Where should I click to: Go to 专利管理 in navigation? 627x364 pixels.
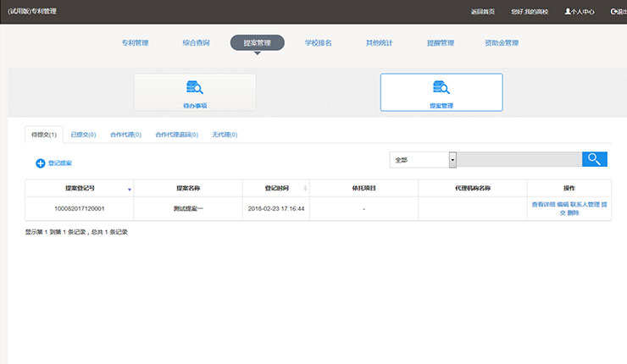[x=135, y=42]
